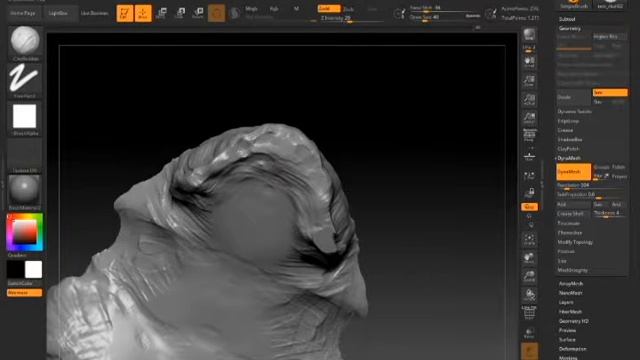Image resolution: width=640 pixels, height=360 pixels.
Task: Toggle the M material mode
Action: click(296, 9)
